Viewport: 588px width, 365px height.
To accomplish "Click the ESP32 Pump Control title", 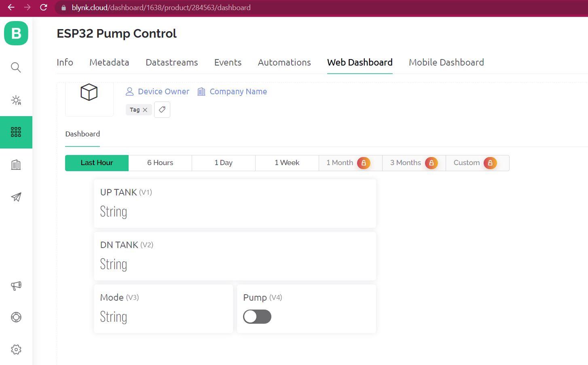I will pos(116,34).
